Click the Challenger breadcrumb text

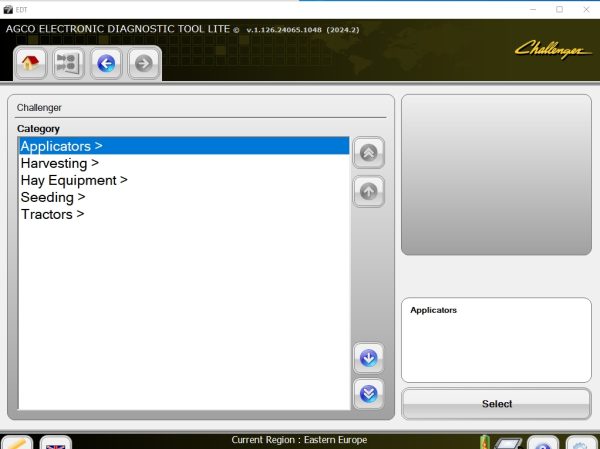click(39, 108)
